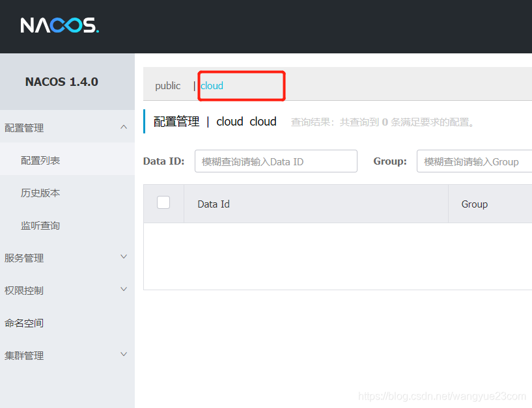532x408 pixels.
Task: Click the NACOS 1.4.0 version title
Action: pyautogui.click(x=61, y=82)
